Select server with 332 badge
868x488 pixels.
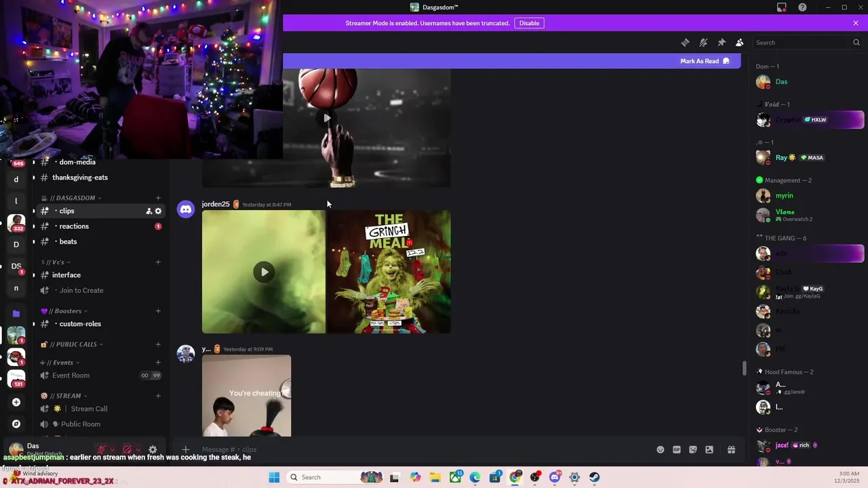coord(16,223)
